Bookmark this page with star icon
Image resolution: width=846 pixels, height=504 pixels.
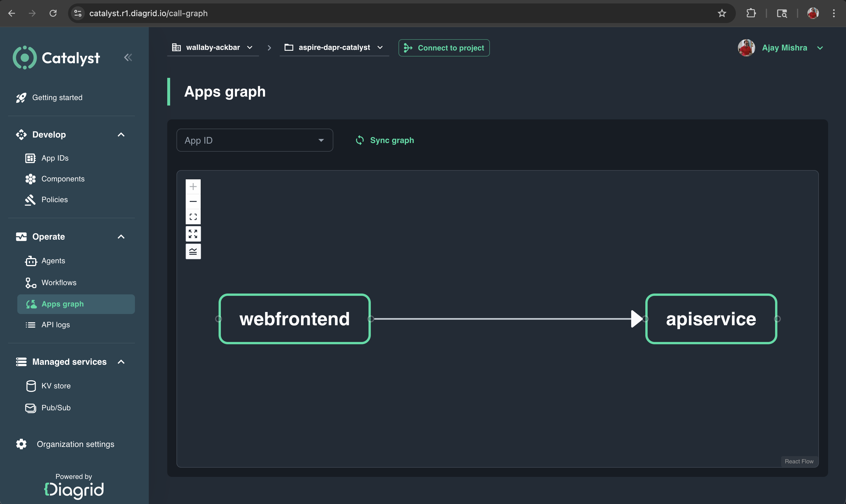(x=722, y=13)
